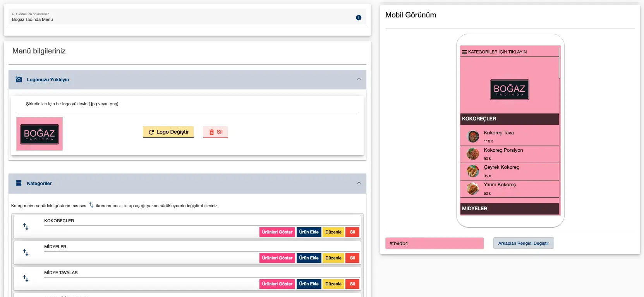The height and width of the screenshot is (297, 644).
Task: Click the reorder arrows icon for MİDYELER
Action: click(26, 252)
